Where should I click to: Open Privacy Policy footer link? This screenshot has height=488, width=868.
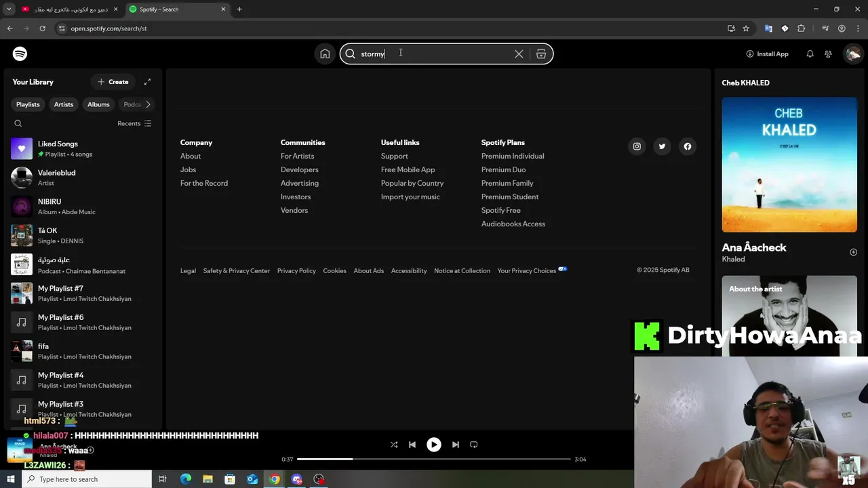pyautogui.click(x=296, y=270)
